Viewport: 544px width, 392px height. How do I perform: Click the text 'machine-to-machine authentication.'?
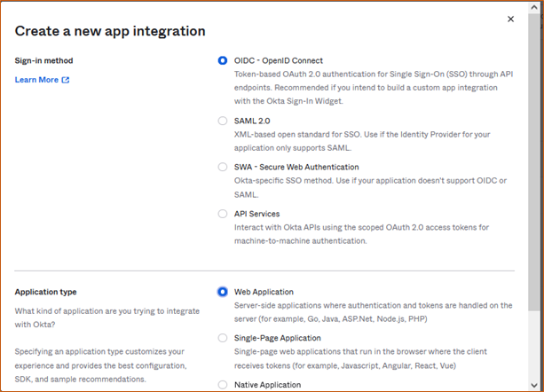[x=301, y=241]
